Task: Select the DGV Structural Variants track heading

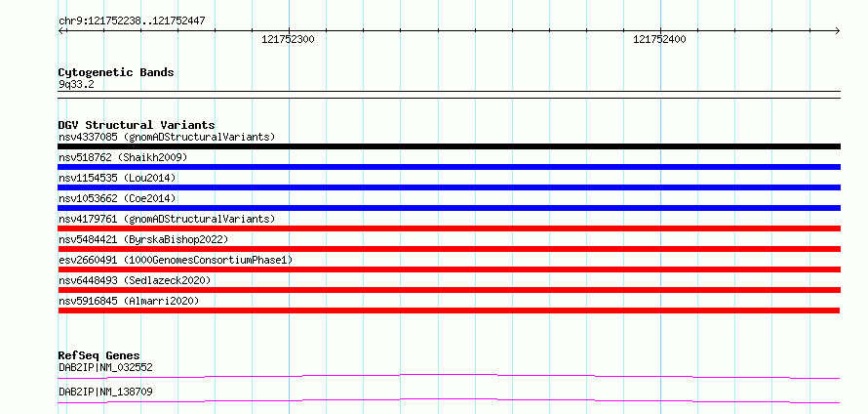Action: tap(137, 125)
